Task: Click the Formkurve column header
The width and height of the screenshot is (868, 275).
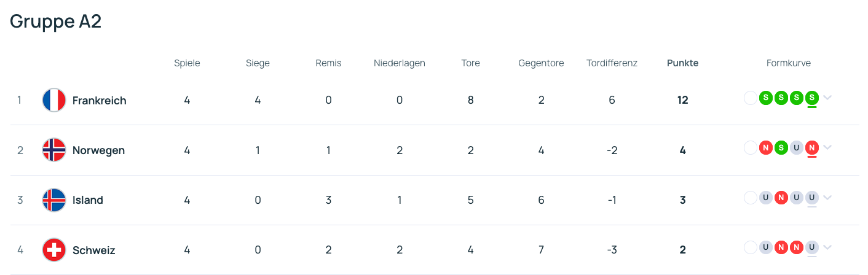Action: [789, 63]
